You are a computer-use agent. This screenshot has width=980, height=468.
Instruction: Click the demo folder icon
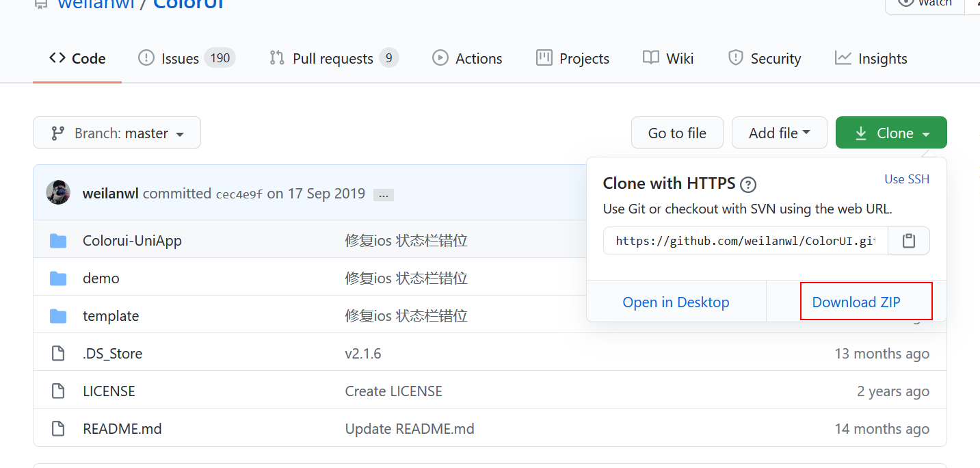coord(58,278)
